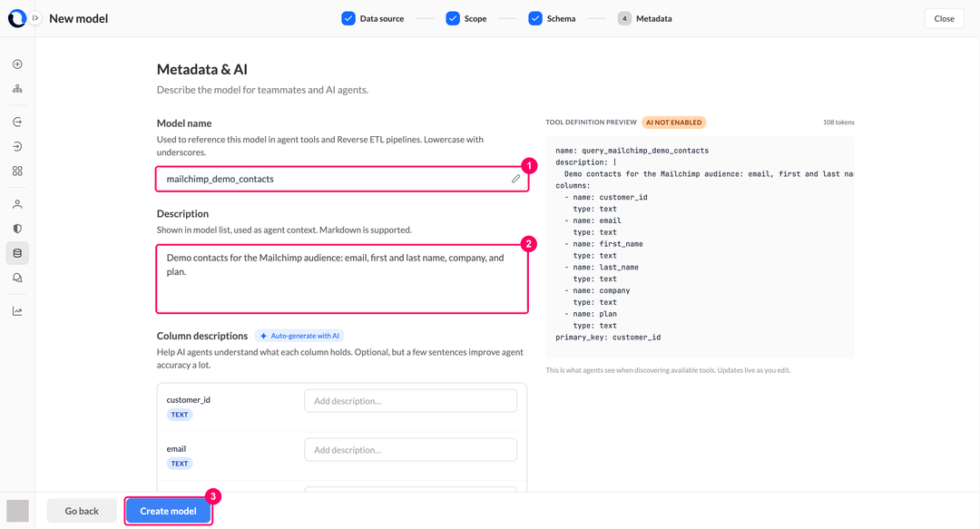Click 'primary_key: customer_id' in the preview
980x529 pixels.
pos(607,338)
